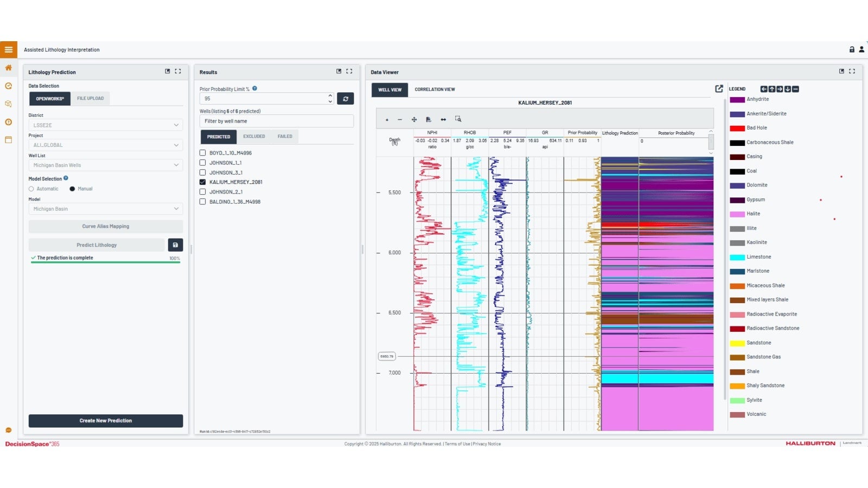Check the BOYD_1_10_M4996 well checkbox
Viewport: 868px width, 488px height.
tap(202, 153)
